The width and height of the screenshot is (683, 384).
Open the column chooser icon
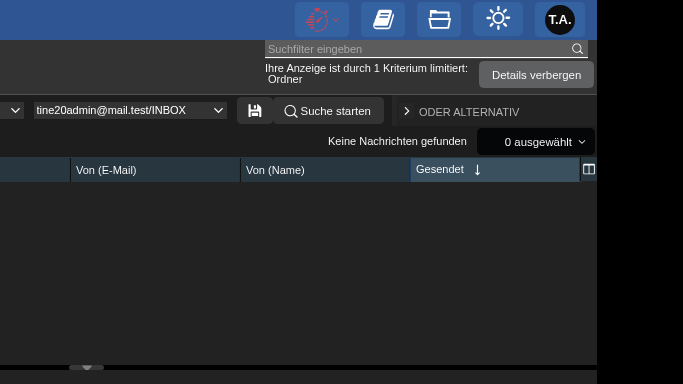pos(589,169)
